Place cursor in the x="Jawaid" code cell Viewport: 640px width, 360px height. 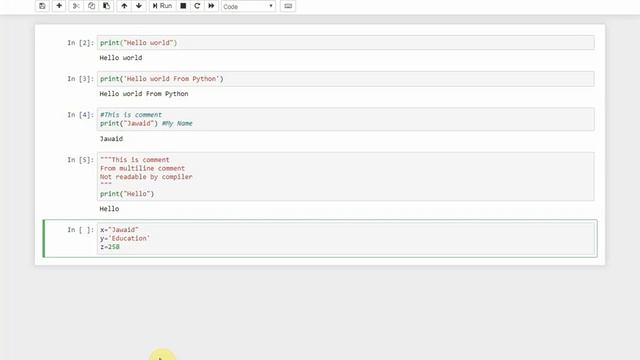(x=345, y=238)
